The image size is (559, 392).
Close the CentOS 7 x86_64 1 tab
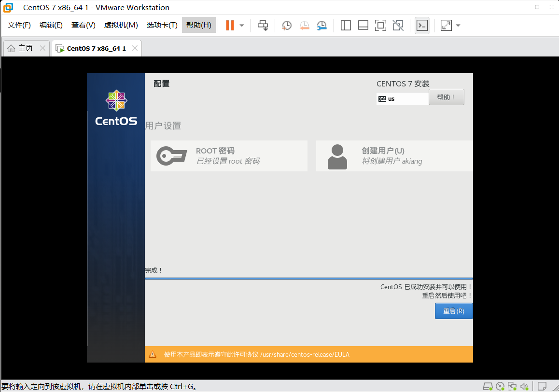point(135,48)
